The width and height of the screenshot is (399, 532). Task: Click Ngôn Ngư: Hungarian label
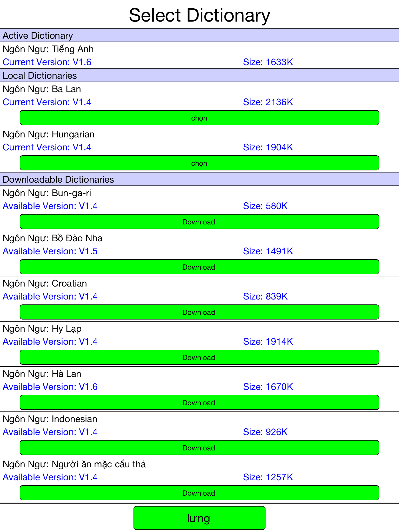(49, 134)
